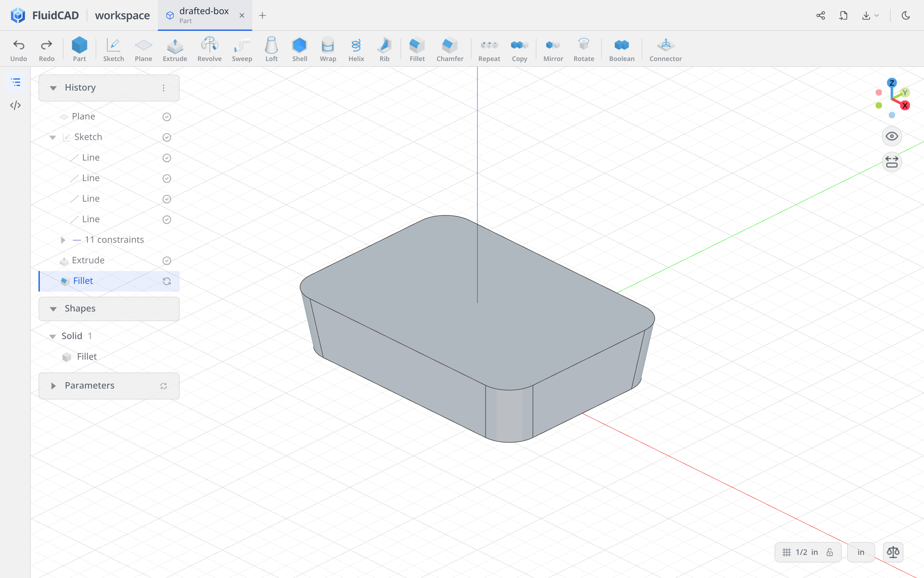Screen dimensions: 924x578
Task: Select the Fillet tool in toolbar
Action: [x=417, y=50]
